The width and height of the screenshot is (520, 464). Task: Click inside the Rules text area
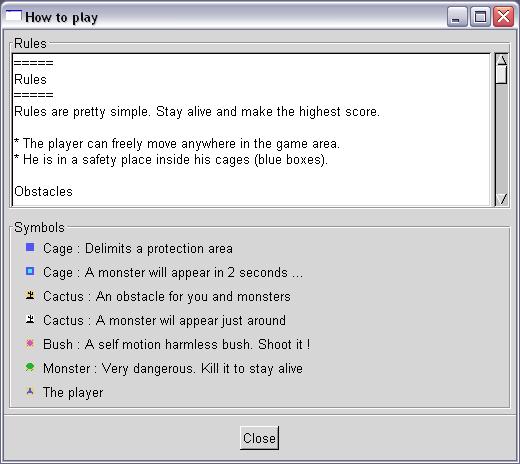click(x=251, y=130)
